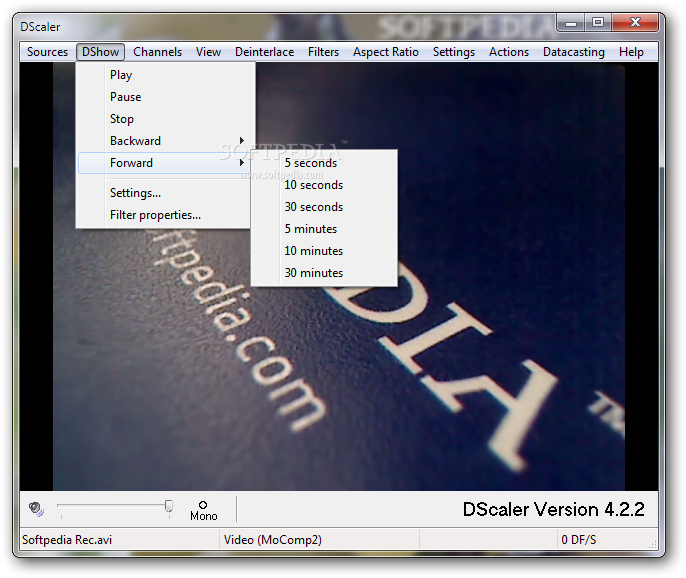686x578 pixels.
Task: Skip forward 5 seconds
Action: [x=324, y=163]
